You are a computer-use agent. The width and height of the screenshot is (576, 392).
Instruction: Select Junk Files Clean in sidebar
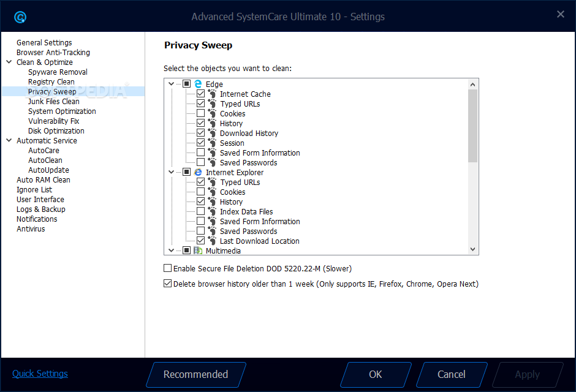pos(54,101)
